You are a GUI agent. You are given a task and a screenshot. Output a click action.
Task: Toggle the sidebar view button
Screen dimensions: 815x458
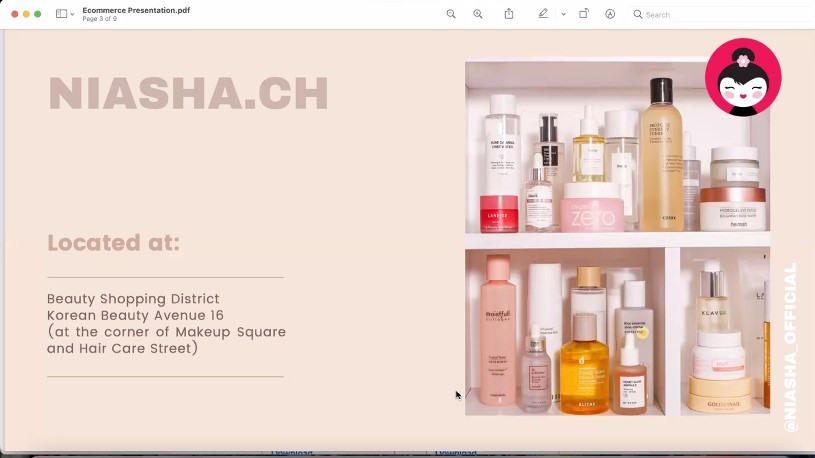point(61,14)
